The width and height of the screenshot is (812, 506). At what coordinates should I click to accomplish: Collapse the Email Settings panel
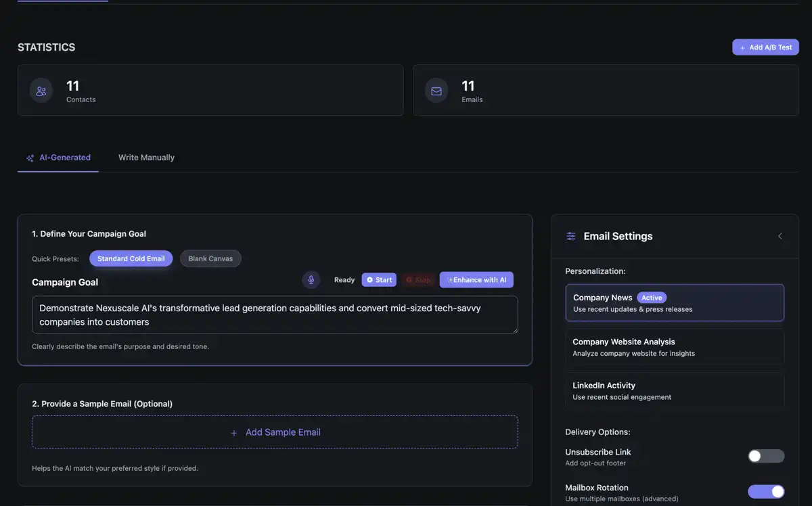click(x=780, y=235)
